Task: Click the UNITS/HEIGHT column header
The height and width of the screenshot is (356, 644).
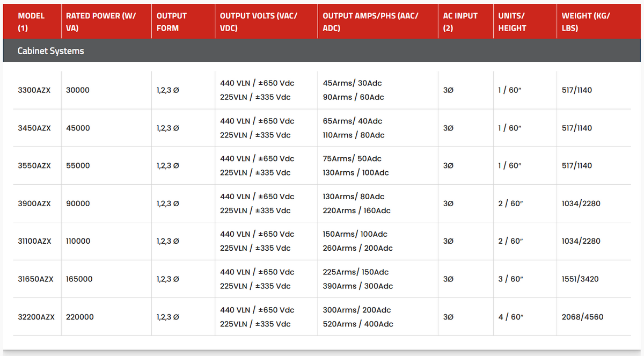Action: [x=512, y=22]
